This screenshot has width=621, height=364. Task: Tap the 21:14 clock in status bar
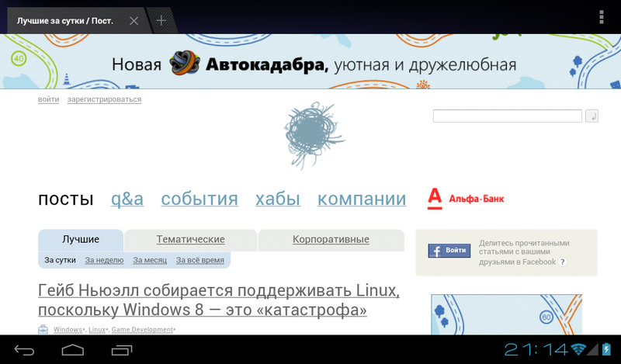click(536, 349)
